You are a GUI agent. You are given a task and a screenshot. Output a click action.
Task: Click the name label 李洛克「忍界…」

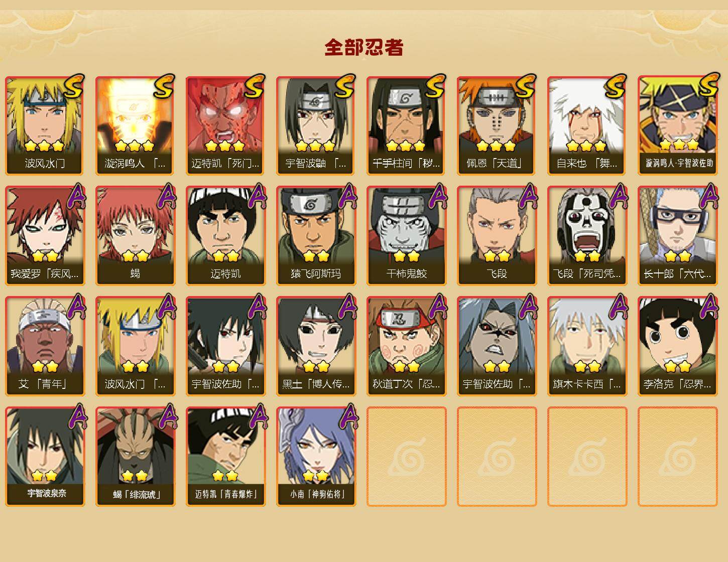(x=677, y=384)
